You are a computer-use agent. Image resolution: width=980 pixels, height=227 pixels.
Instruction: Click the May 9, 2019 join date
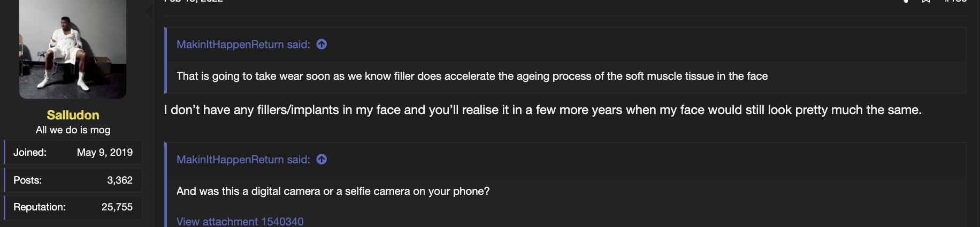tap(105, 153)
